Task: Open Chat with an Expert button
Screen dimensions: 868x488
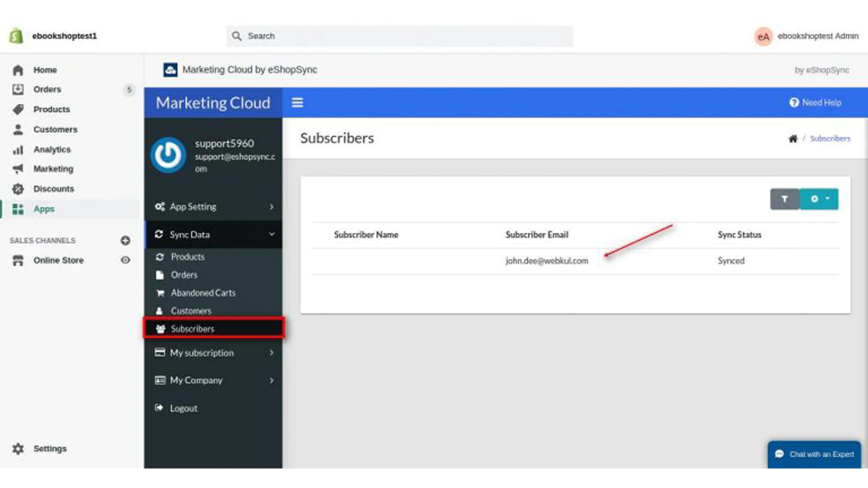Action: tap(814, 454)
